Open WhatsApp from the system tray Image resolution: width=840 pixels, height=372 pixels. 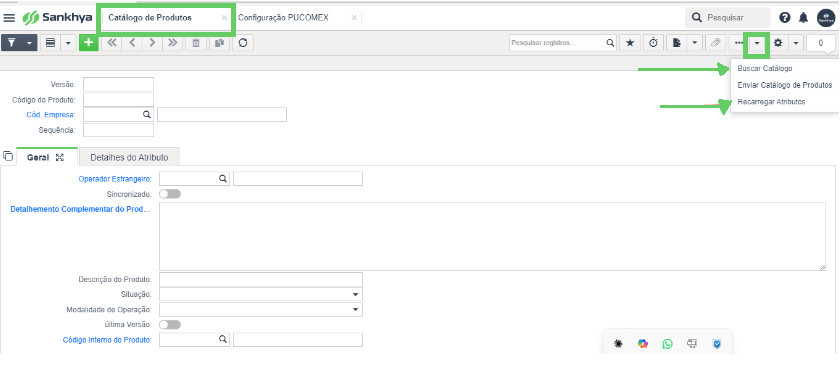point(667,344)
